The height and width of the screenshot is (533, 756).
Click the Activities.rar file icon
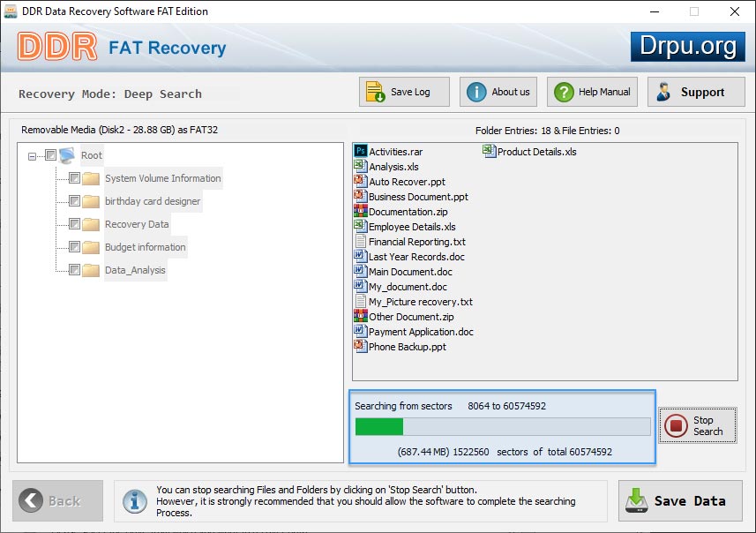[360, 151]
